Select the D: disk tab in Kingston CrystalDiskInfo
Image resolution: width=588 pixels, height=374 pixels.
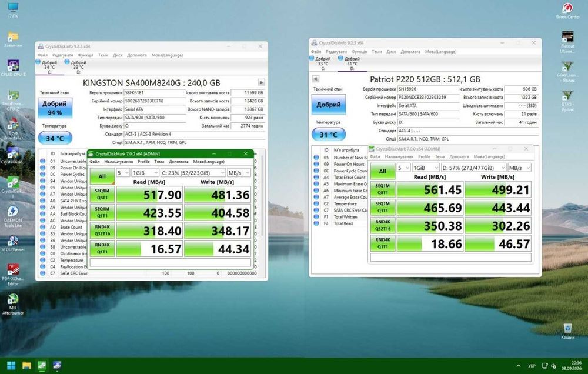click(75, 66)
